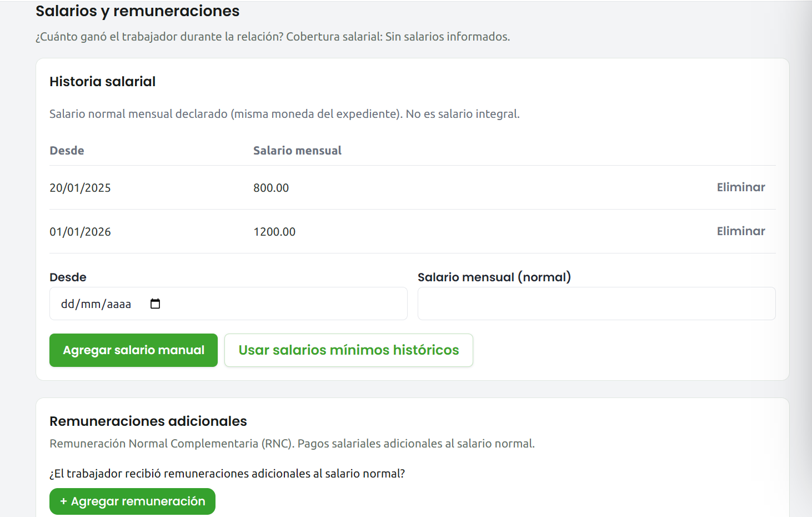Click the Salario normal mensual declarado note

[x=284, y=114]
